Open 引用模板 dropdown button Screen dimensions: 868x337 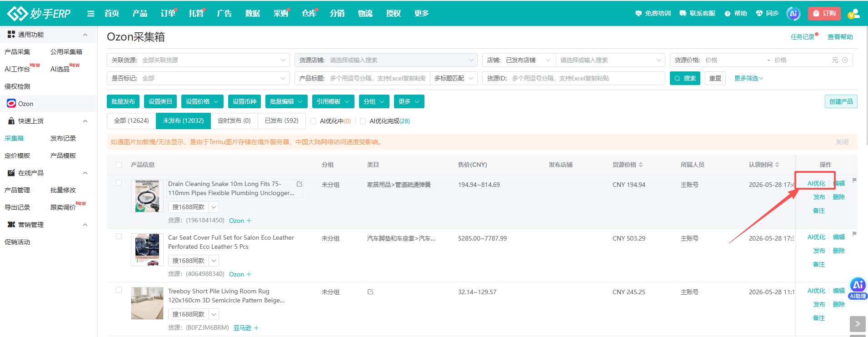pos(333,101)
